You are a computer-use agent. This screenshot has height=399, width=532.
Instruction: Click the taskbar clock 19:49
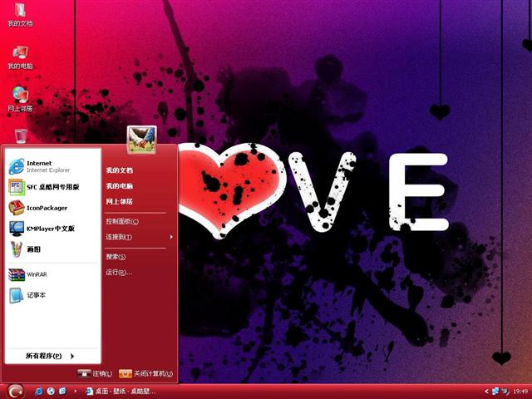click(520, 392)
